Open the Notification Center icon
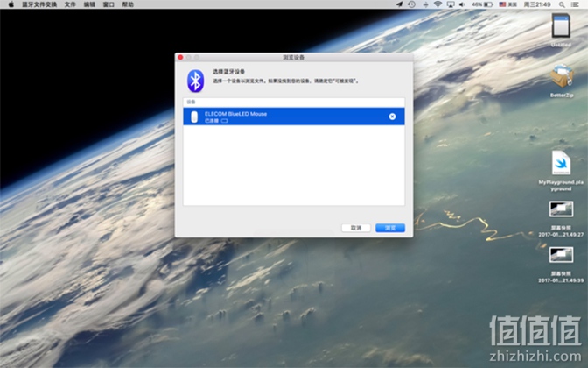Screen dimensions: 588x368 (x=575, y=4)
